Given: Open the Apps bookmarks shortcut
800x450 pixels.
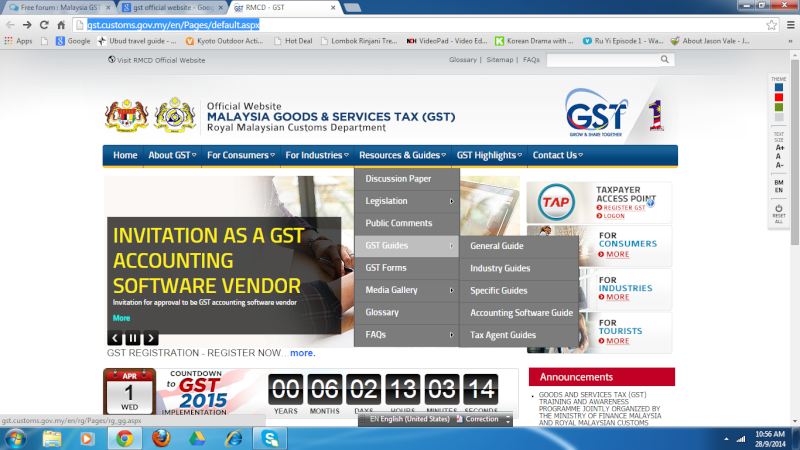Looking at the screenshot, I should pos(18,41).
